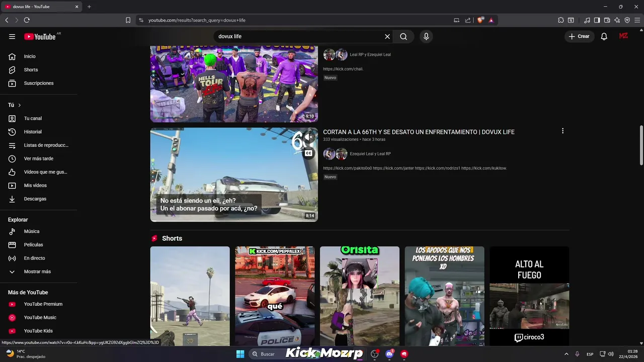The width and height of the screenshot is (644, 362).
Task: Open the purple gang video thumbnail
Action: 234,84
